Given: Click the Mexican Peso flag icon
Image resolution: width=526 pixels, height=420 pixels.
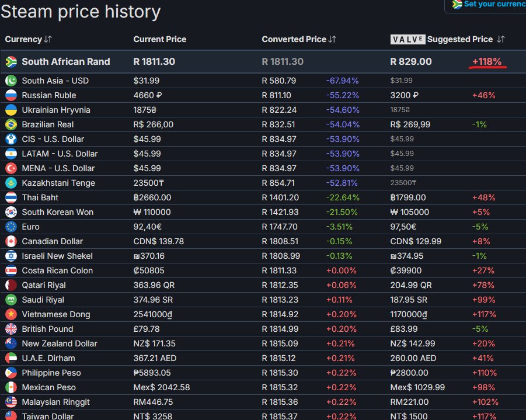Looking at the screenshot, I should click(11, 387).
